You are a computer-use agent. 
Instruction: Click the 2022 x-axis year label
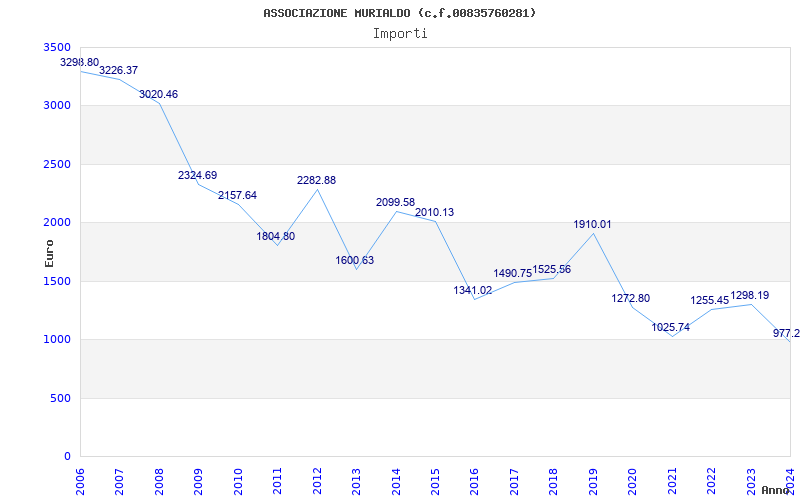click(x=712, y=482)
